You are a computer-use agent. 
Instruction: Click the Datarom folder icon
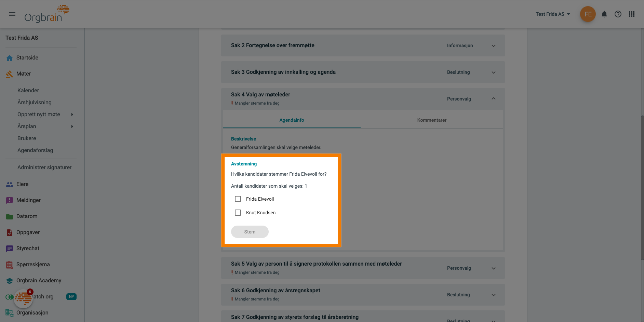click(x=10, y=216)
